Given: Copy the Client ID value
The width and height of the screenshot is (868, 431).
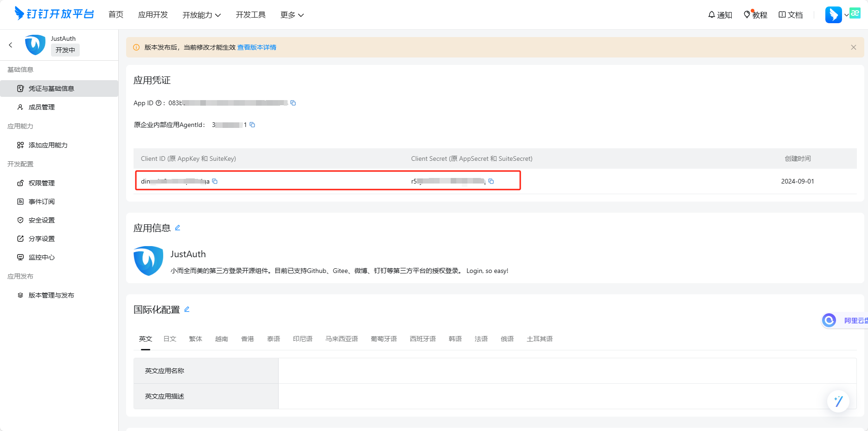Looking at the screenshot, I should [215, 181].
